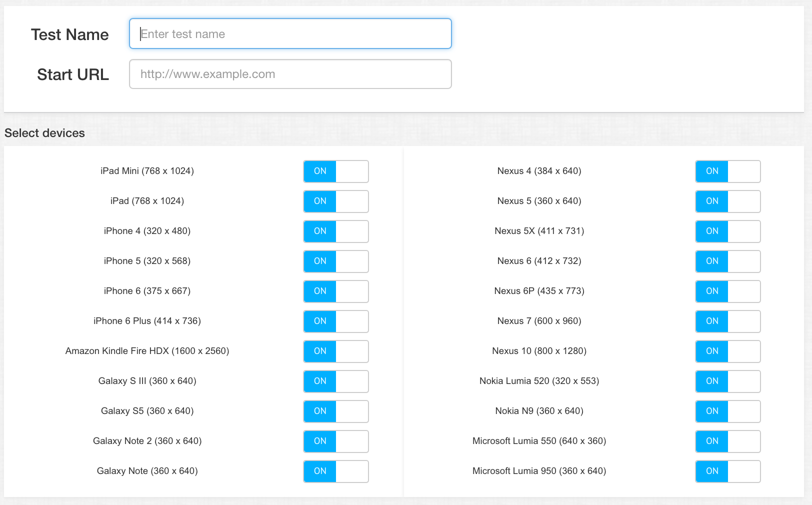Turn off the Galaxy Note 2 toggle
The width and height of the screenshot is (812, 505).
(x=336, y=441)
